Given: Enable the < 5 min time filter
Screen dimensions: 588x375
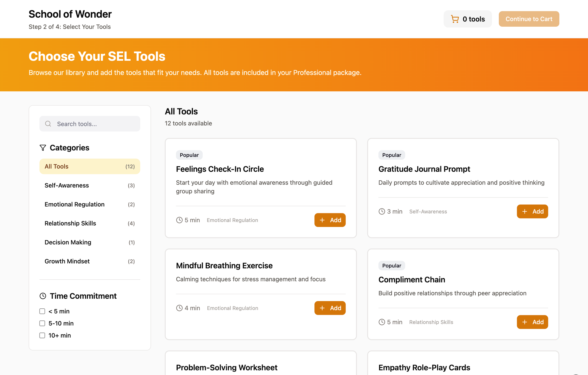Looking at the screenshot, I should [42, 311].
